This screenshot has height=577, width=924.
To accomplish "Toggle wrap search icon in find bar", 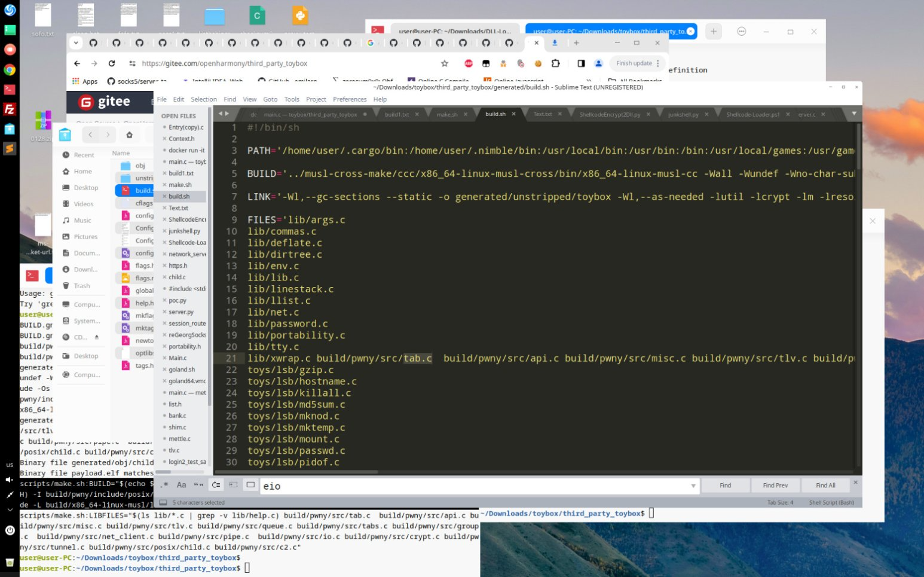I will (x=216, y=485).
